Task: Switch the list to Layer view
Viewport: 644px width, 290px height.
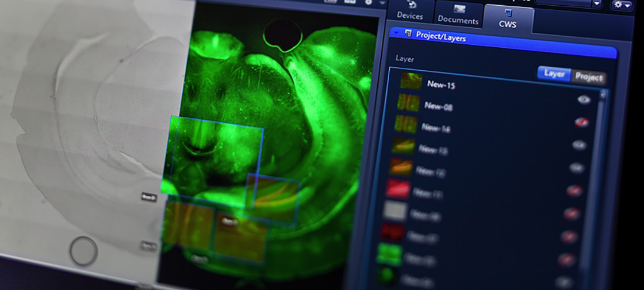Action: click(x=554, y=74)
